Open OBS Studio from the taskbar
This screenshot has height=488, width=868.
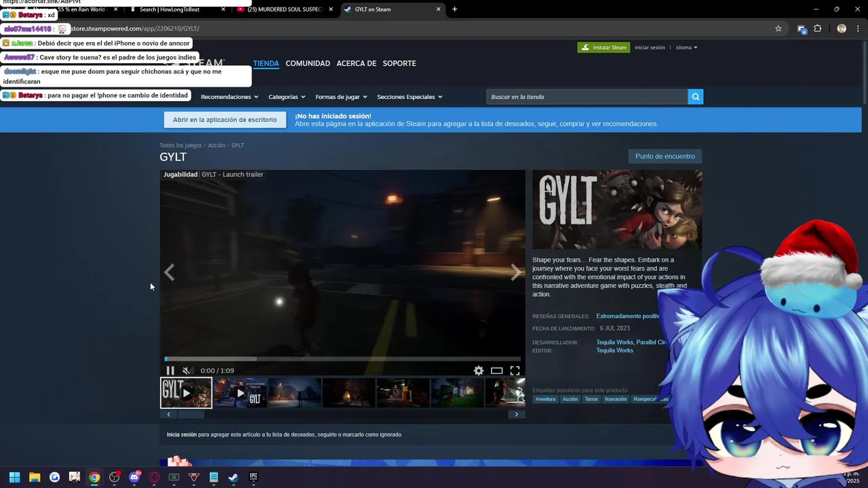pos(114,477)
